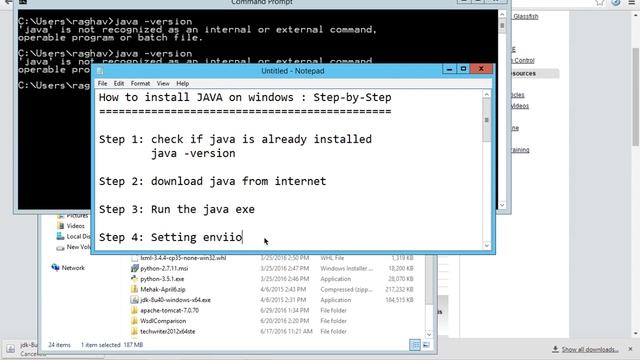Click the Mehak-April6.zip archive icon

pos(134,289)
